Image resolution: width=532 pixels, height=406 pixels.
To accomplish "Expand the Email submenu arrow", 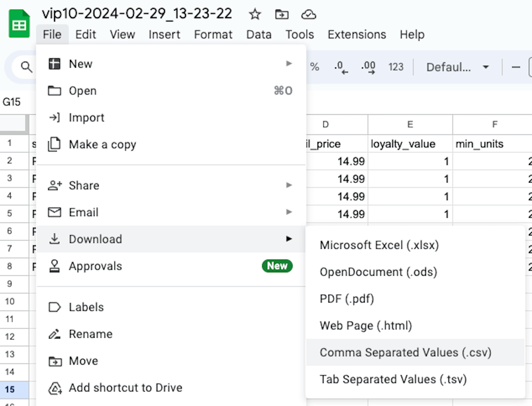I will (289, 212).
